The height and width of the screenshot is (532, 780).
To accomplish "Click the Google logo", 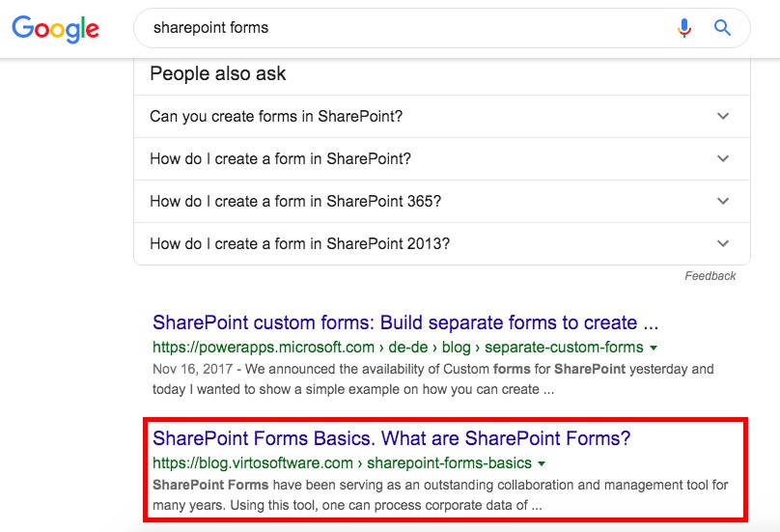I will click(x=56, y=28).
